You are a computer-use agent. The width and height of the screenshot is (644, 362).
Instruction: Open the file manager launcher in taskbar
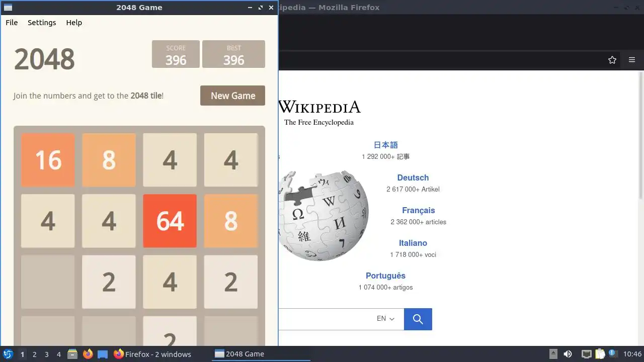click(72, 354)
